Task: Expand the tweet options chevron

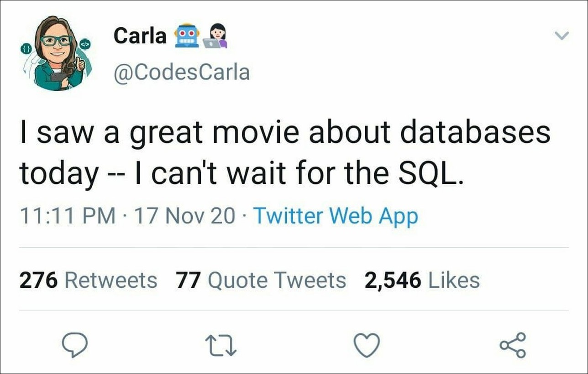Action: click(562, 36)
